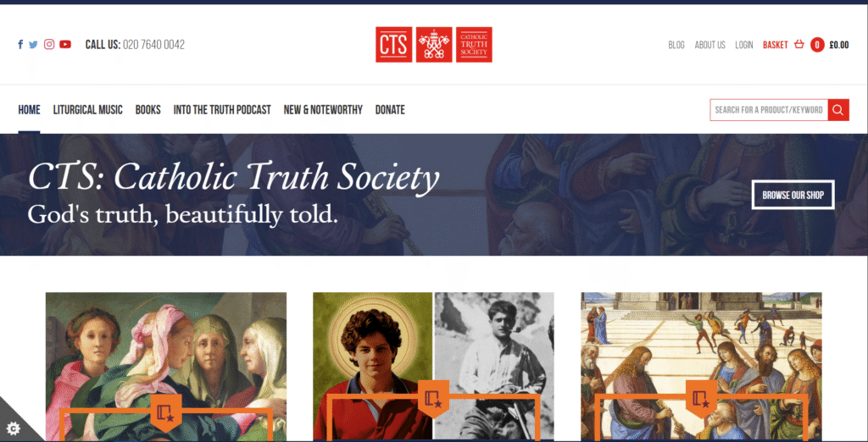The height and width of the screenshot is (442, 868).
Task: Click the Browse Our Shop button
Action: 793,195
